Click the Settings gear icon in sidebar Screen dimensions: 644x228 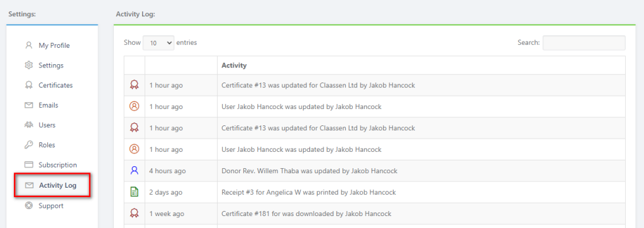(x=28, y=65)
